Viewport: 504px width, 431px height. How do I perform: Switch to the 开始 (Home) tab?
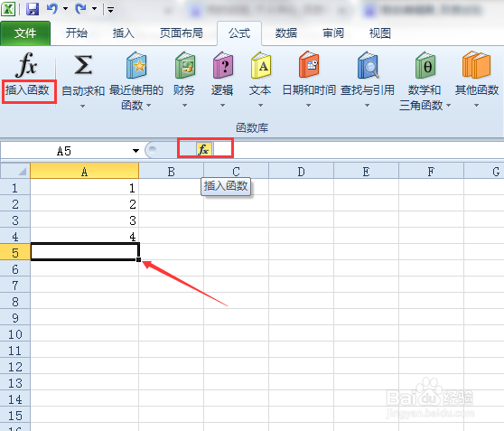coord(77,33)
